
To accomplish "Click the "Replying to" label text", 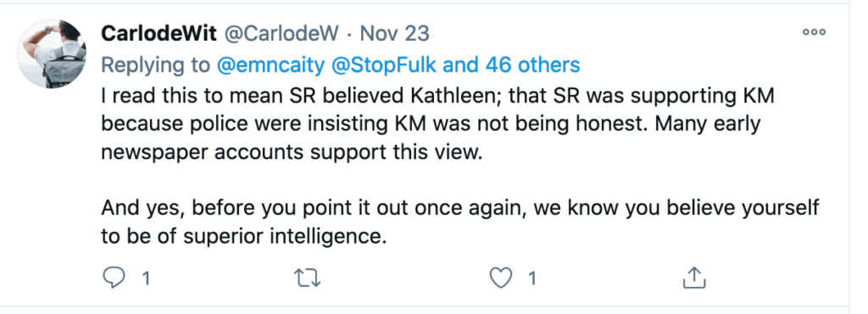I will 156,65.
